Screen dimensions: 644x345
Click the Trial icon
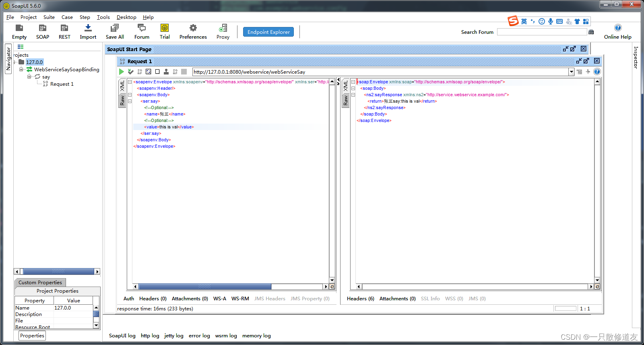click(165, 28)
